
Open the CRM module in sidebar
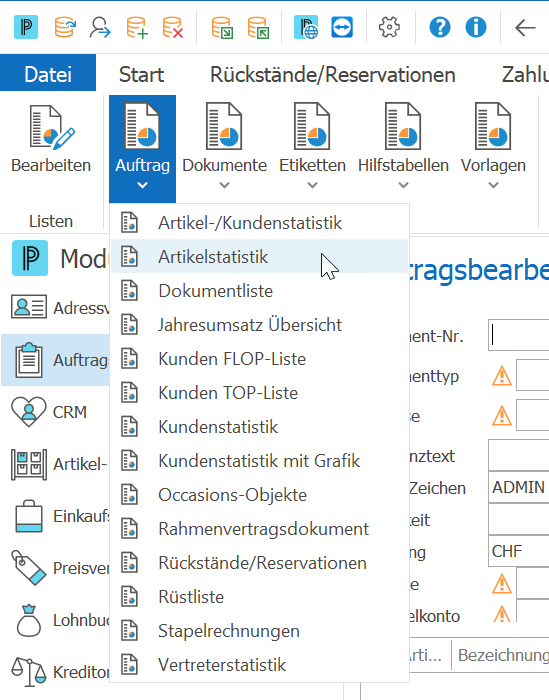(x=55, y=412)
